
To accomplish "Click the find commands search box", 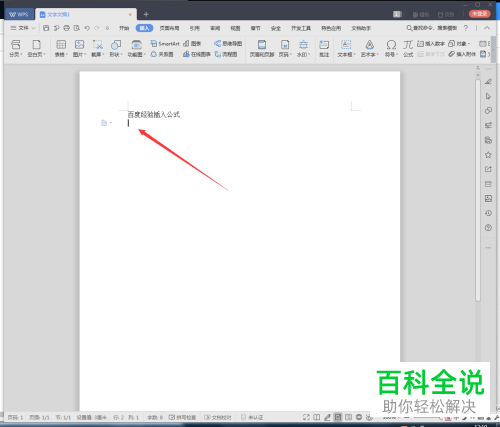I will 432,28.
